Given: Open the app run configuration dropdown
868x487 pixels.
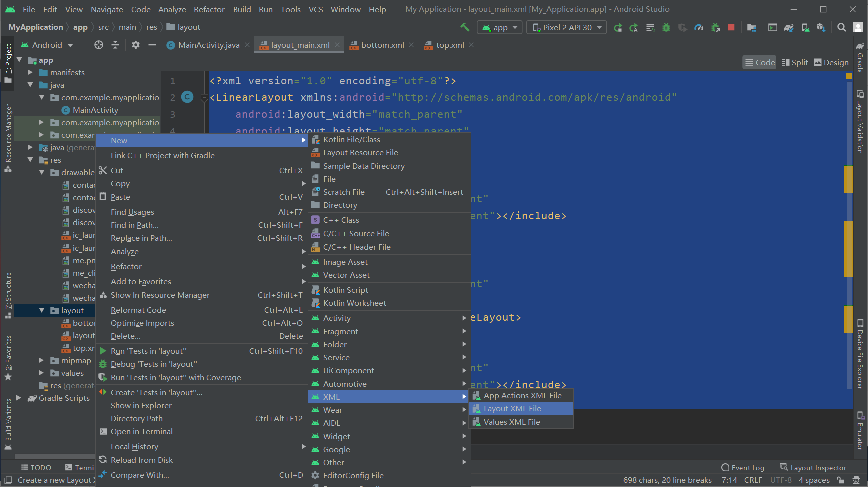Looking at the screenshot, I should [x=499, y=27].
